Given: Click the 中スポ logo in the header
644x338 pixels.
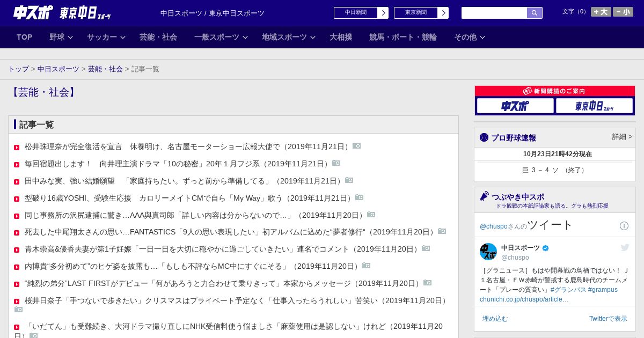Looking at the screenshot, I should (x=33, y=12).
